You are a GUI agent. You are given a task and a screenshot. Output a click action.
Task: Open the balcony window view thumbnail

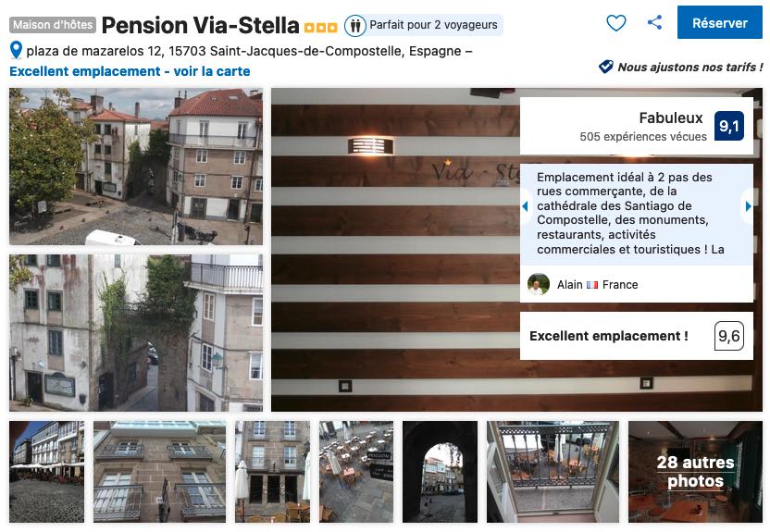coord(553,472)
